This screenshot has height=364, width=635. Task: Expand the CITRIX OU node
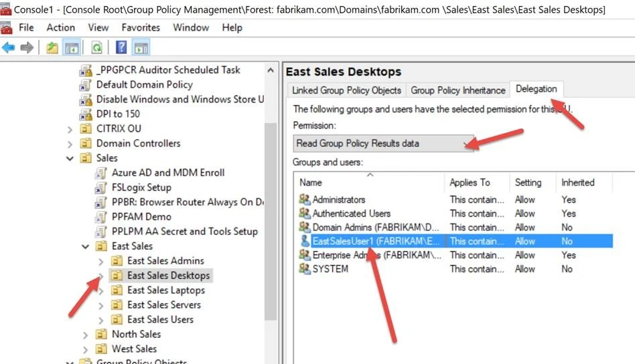tap(70, 128)
